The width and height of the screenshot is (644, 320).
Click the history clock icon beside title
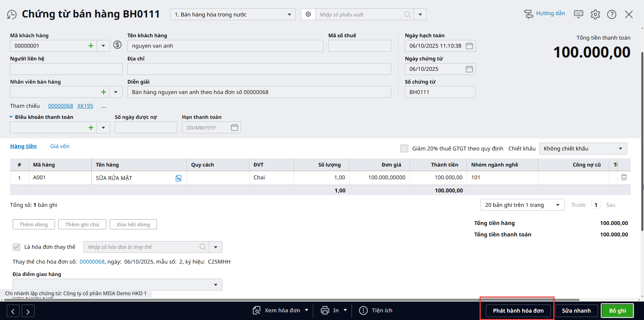click(x=12, y=15)
